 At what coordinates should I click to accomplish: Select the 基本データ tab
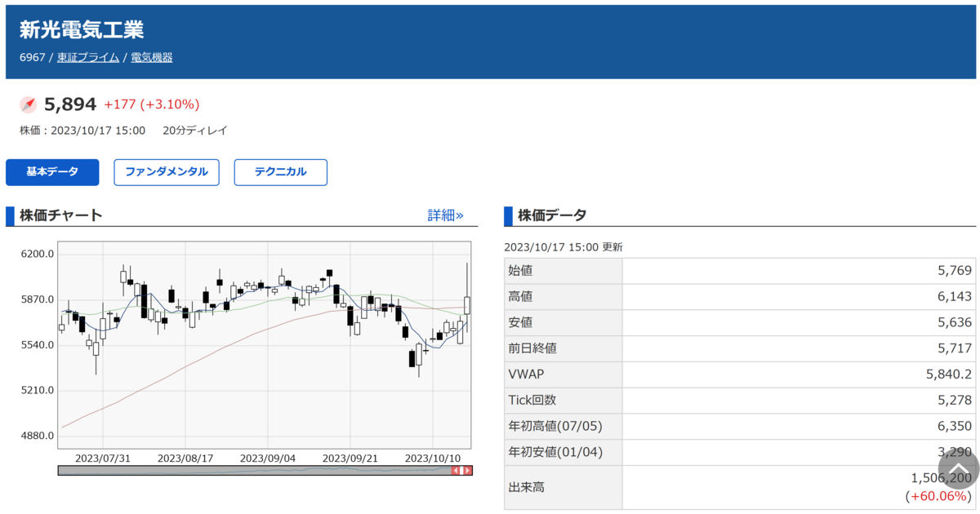(x=52, y=172)
